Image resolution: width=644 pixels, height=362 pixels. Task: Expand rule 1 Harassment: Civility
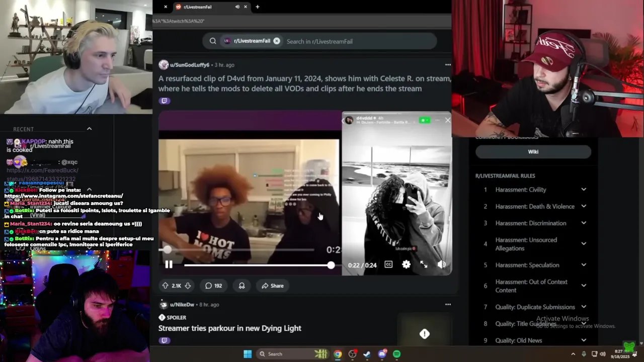click(584, 190)
